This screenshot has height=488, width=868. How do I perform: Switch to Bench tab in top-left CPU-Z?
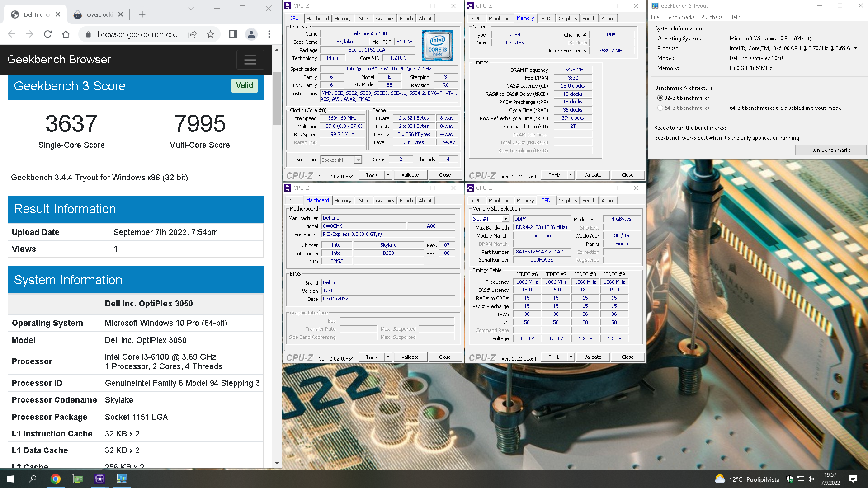(x=406, y=19)
